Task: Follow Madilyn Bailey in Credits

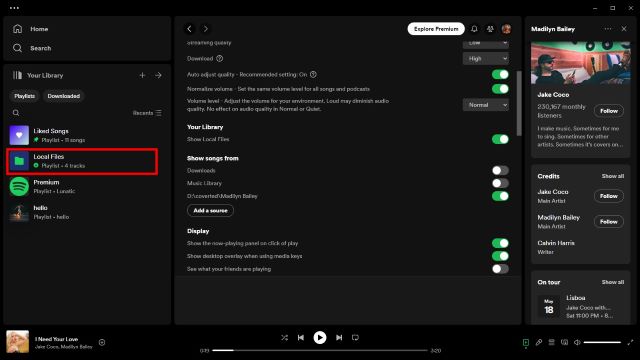Action: pyautogui.click(x=609, y=222)
